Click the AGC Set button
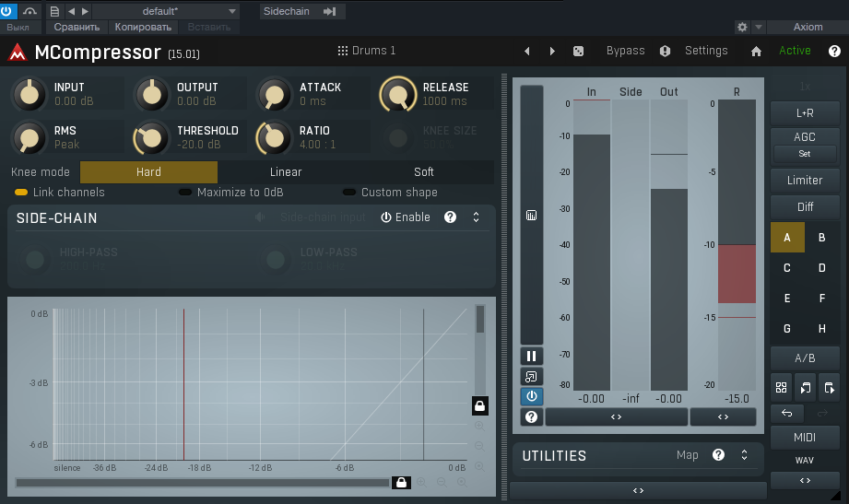The height and width of the screenshot is (504, 849). tap(805, 154)
